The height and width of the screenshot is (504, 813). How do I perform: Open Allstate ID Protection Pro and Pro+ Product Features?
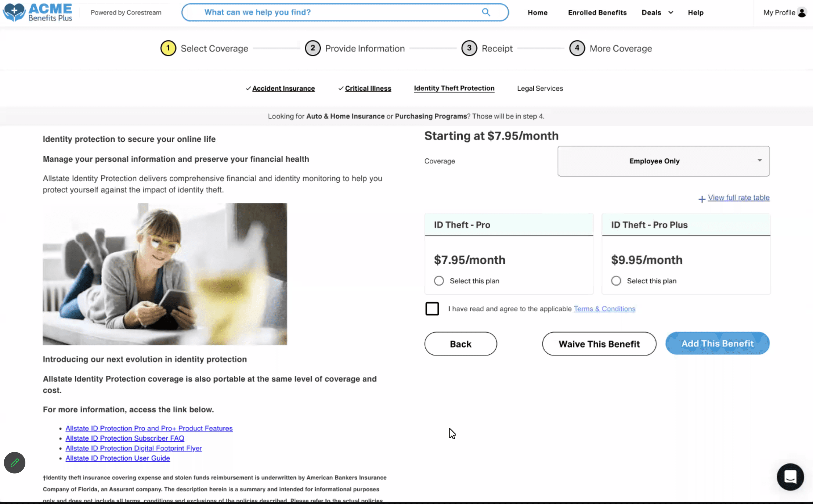click(149, 428)
